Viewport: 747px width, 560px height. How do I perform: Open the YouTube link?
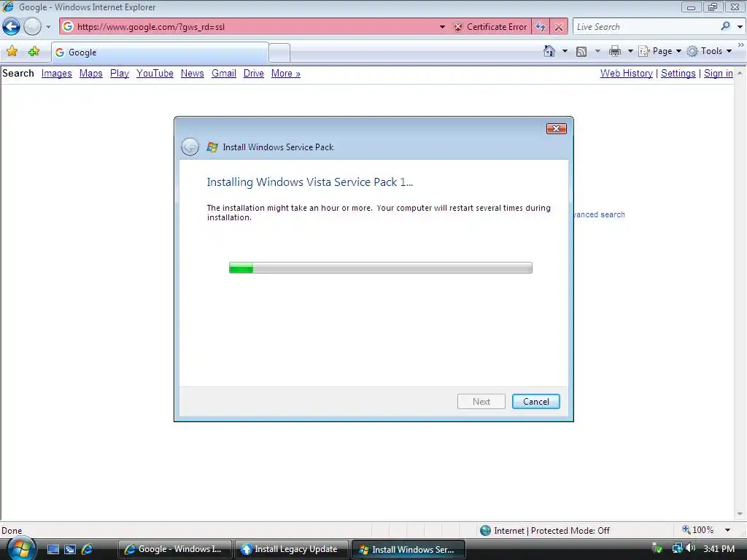[x=155, y=74]
